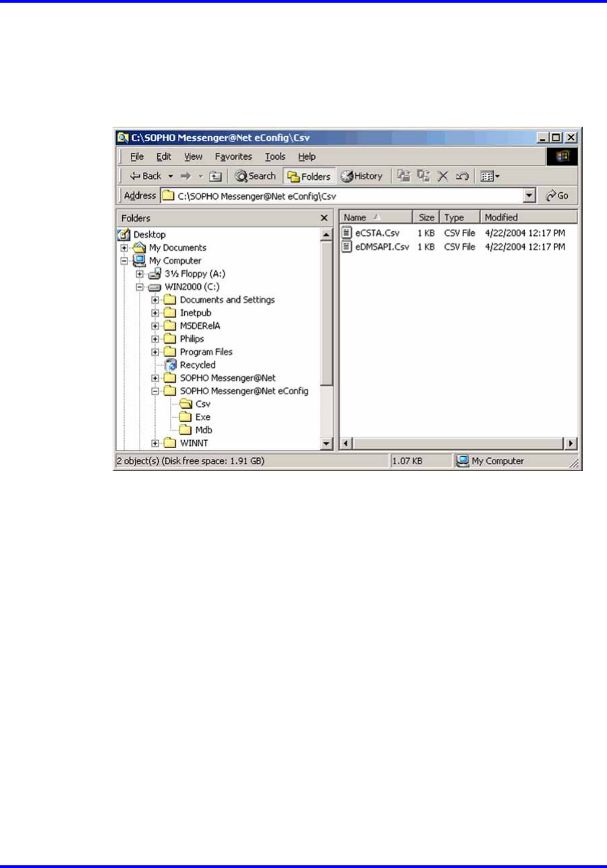Click the Move To toolbar icon
This screenshot has height=868, width=607.
[404, 176]
